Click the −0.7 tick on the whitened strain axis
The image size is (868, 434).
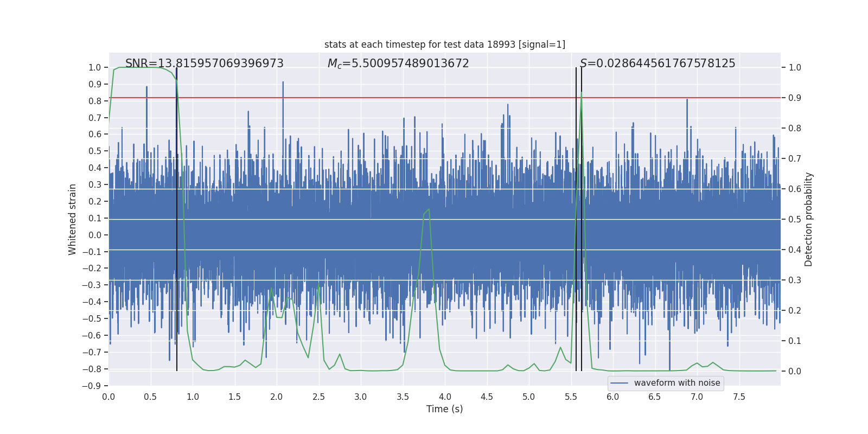pyautogui.click(x=92, y=353)
